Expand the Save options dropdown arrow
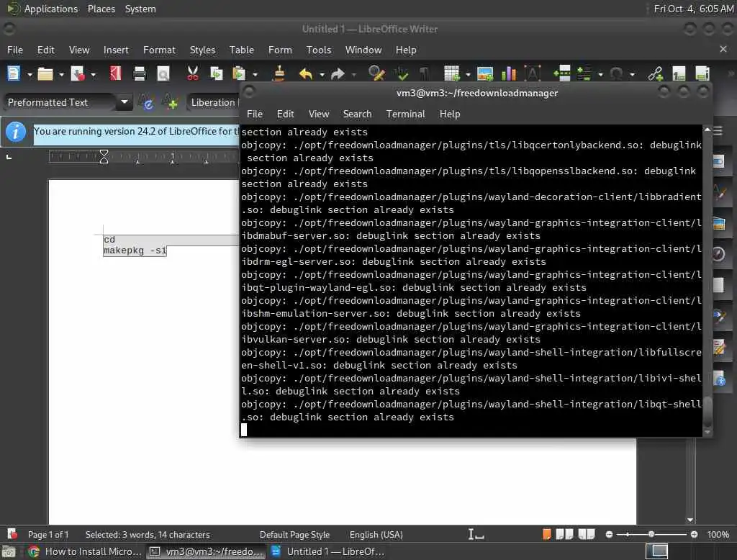 click(x=93, y=74)
